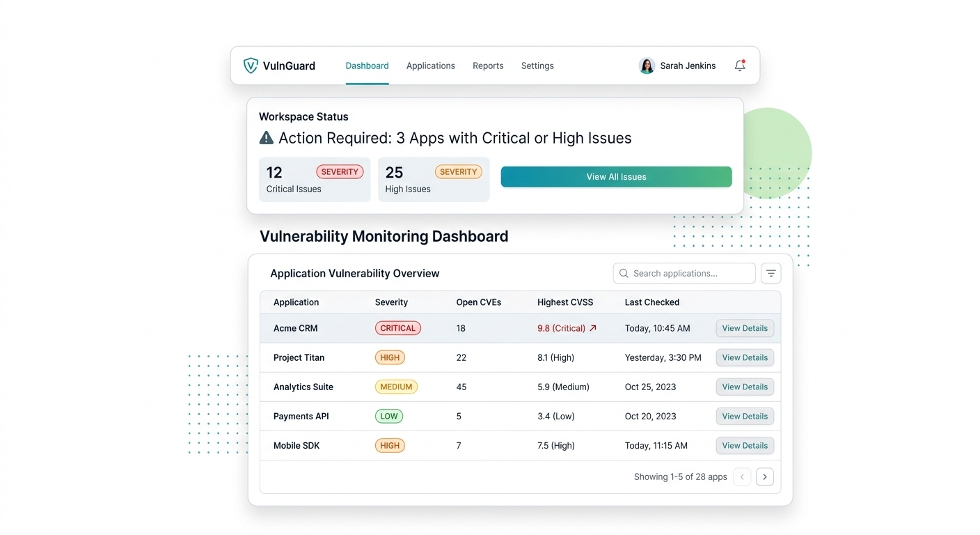The height and width of the screenshot is (535, 980).
Task: Open the Reports tab
Action: coord(488,65)
